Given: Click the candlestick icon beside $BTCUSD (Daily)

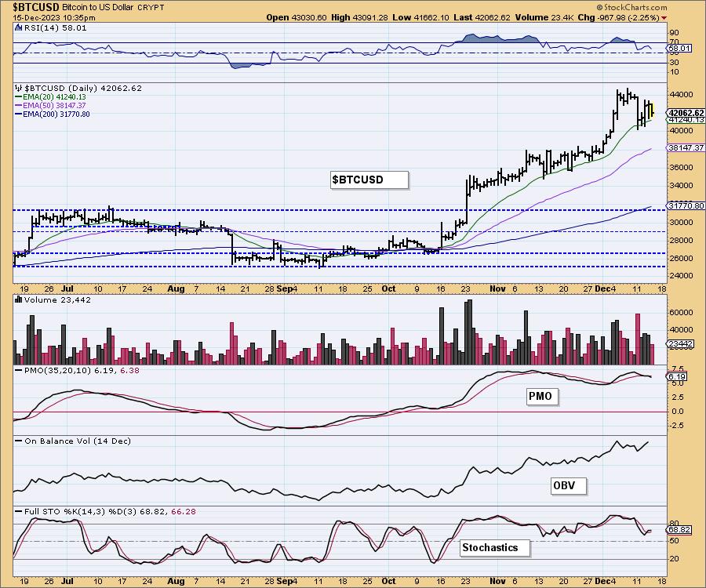Looking at the screenshot, I should point(19,88).
